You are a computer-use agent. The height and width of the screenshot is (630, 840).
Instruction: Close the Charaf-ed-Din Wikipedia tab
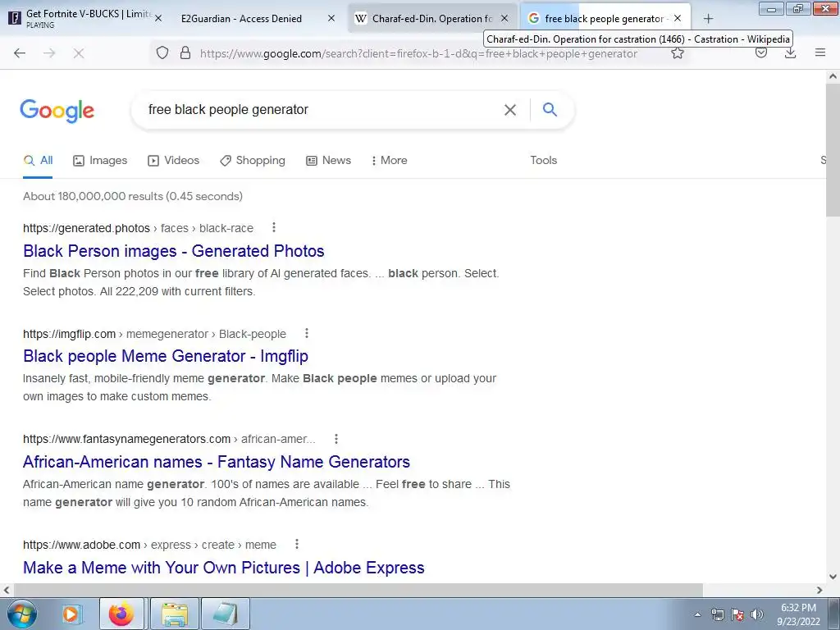[x=504, y=18]
